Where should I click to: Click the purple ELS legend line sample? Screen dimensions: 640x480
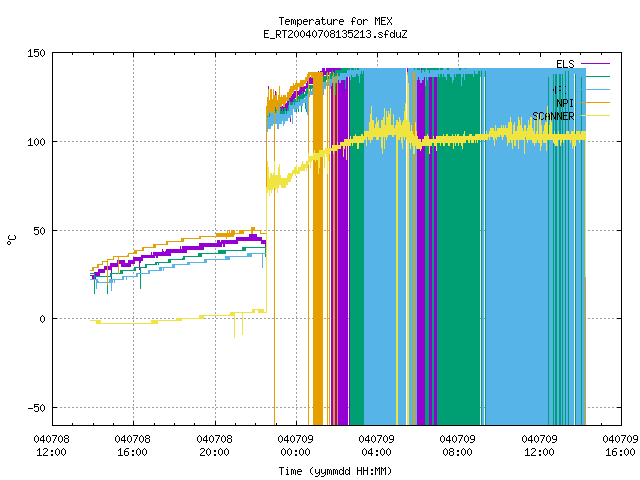(595, 64)
